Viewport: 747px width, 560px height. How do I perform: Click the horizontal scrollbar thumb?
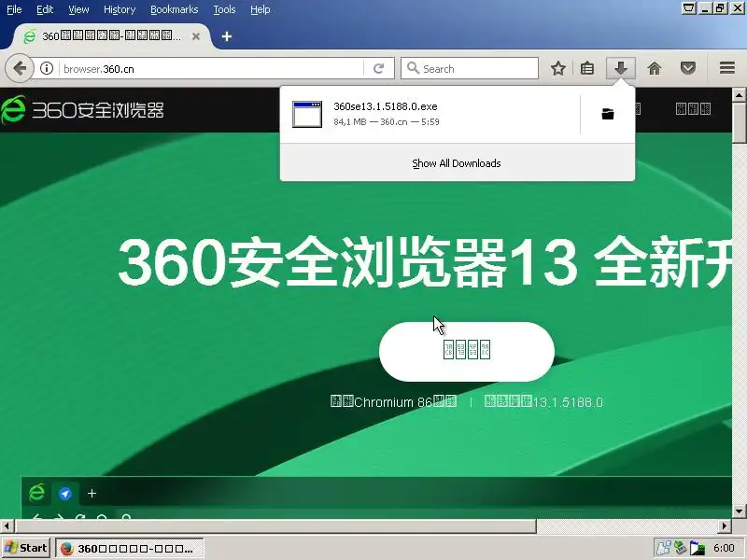tap(275, 526)
